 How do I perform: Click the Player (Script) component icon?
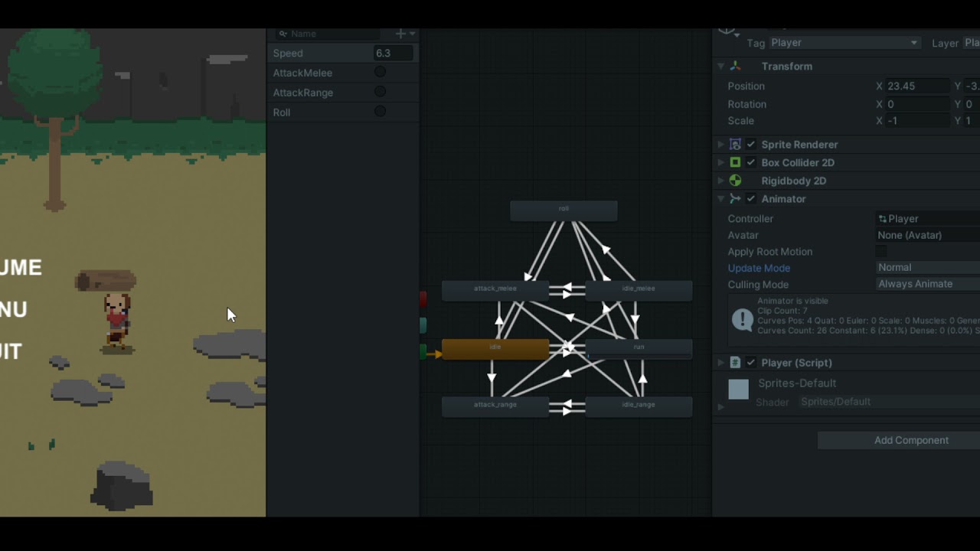coord(735,362)
